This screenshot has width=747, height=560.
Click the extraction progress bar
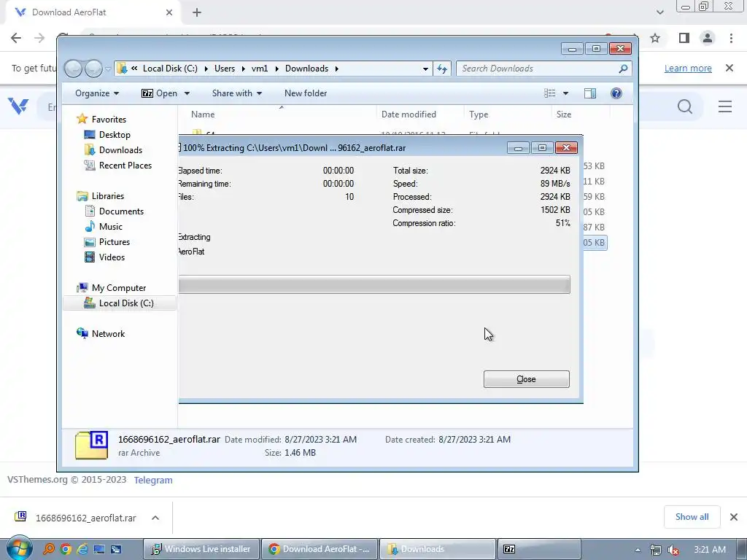[x=374, y=284]
